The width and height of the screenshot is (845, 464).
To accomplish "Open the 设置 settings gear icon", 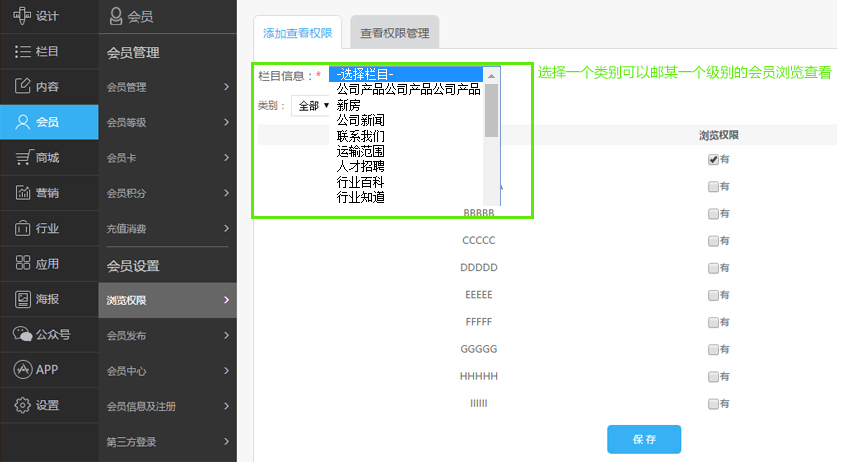I will click(x=22, y=405).
